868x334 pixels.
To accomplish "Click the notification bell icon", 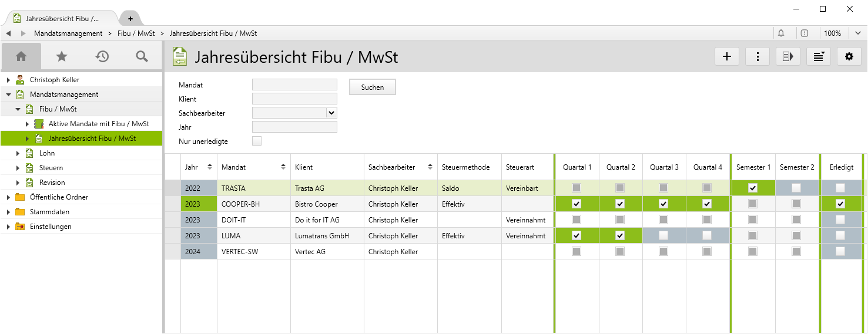I will click(x=781, y=33).
